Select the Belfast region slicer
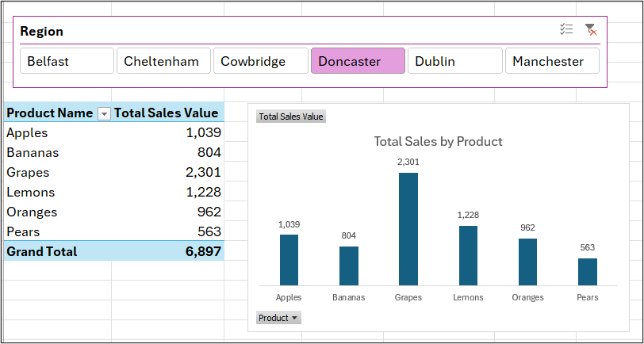The width and height of the screenshot is (644, 344). (67, 61)
